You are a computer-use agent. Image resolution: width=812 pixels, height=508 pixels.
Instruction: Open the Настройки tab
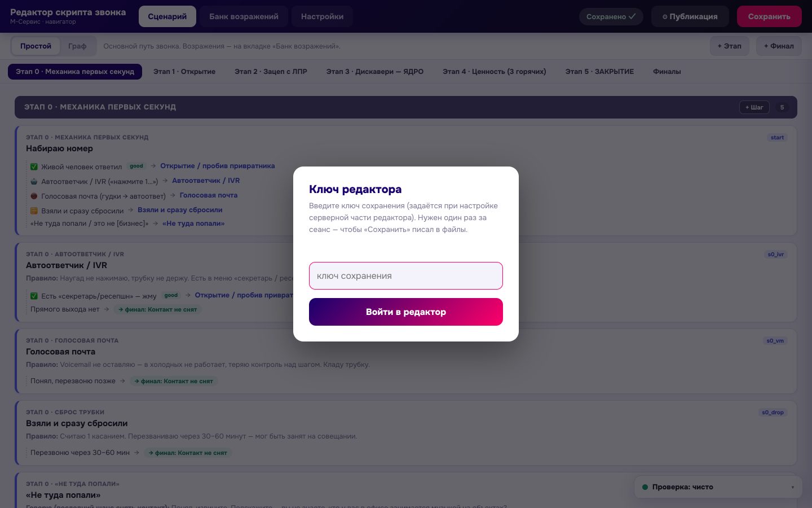pos(322,16)
